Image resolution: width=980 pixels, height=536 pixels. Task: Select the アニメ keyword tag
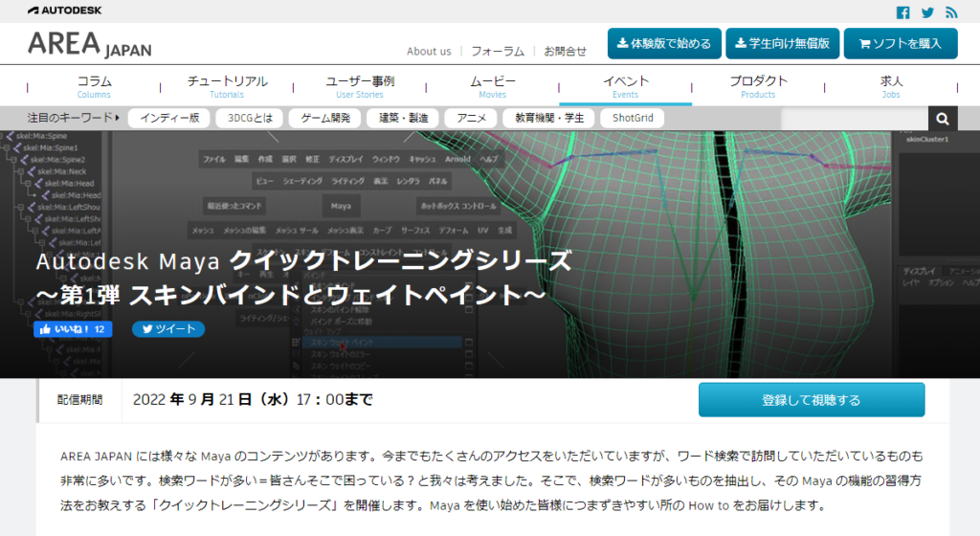pos(471,118)
